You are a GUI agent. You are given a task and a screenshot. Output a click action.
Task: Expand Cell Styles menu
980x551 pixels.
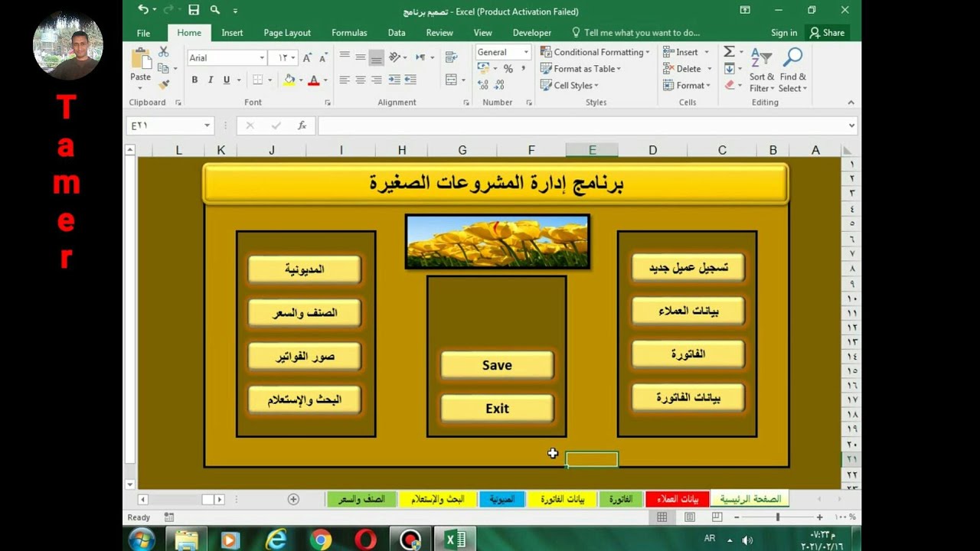[570, 86]
